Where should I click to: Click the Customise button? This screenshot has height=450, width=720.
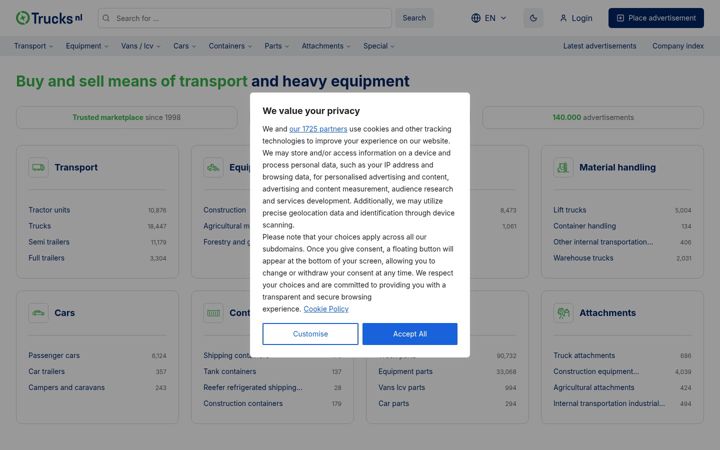[310, 334]
